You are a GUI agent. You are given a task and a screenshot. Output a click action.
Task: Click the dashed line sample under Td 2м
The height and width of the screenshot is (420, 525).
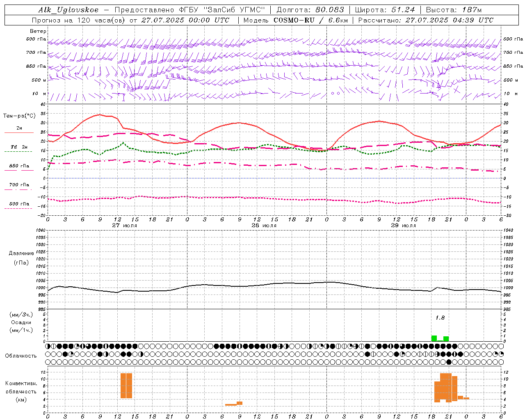(x=18, y=151)
